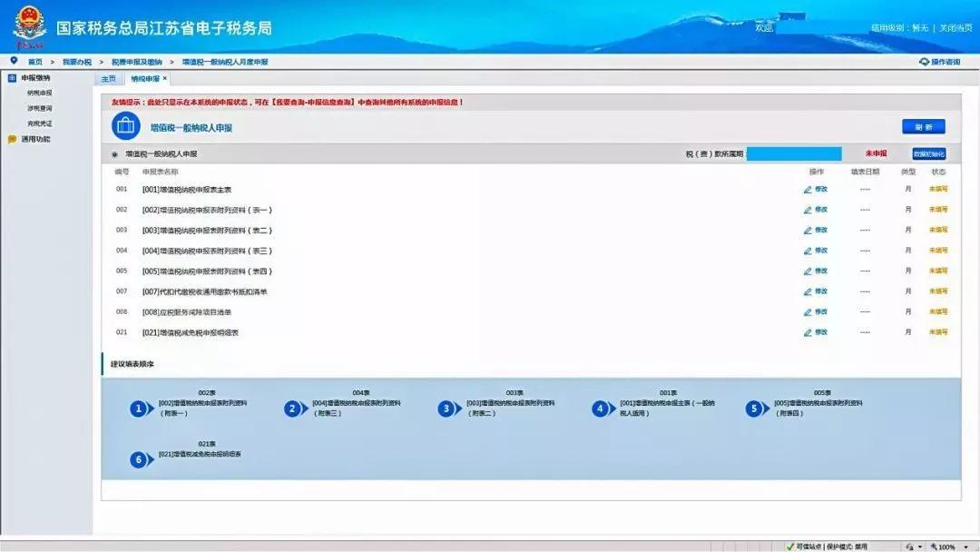The width and height of the screenshot is (980, 552).
Task: Click 修改 link for 021 减免税申报明细表
Action: (820, 332)
